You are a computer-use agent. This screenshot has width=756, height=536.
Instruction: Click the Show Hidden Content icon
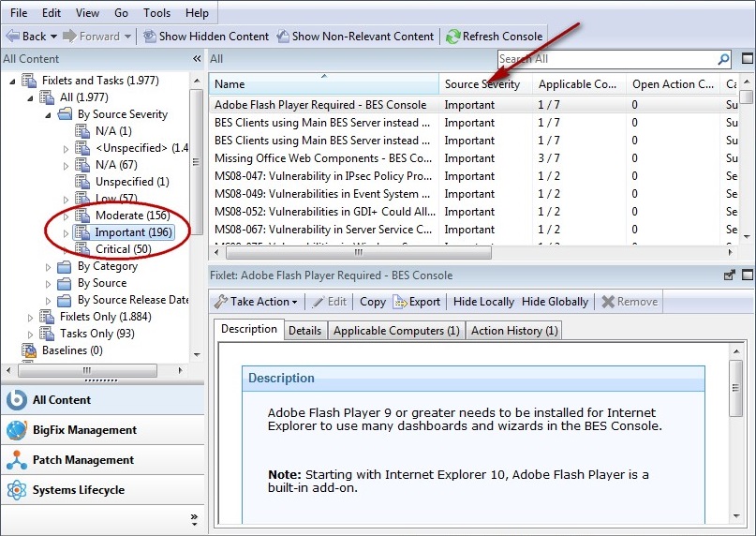tap(149, 37)
